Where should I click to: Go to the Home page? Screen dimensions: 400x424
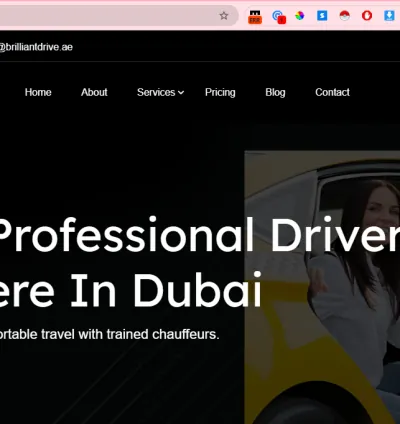pos(38,92)
